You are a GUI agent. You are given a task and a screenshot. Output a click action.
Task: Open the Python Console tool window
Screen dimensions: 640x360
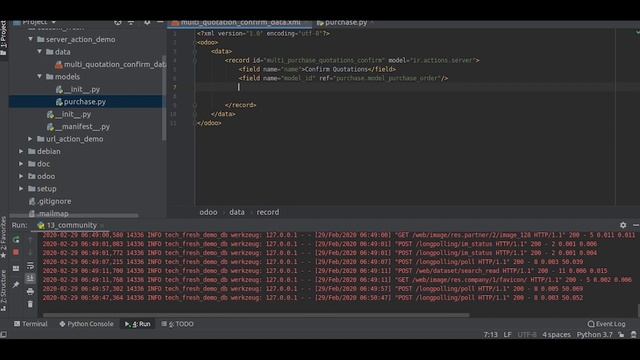(86, 324)
